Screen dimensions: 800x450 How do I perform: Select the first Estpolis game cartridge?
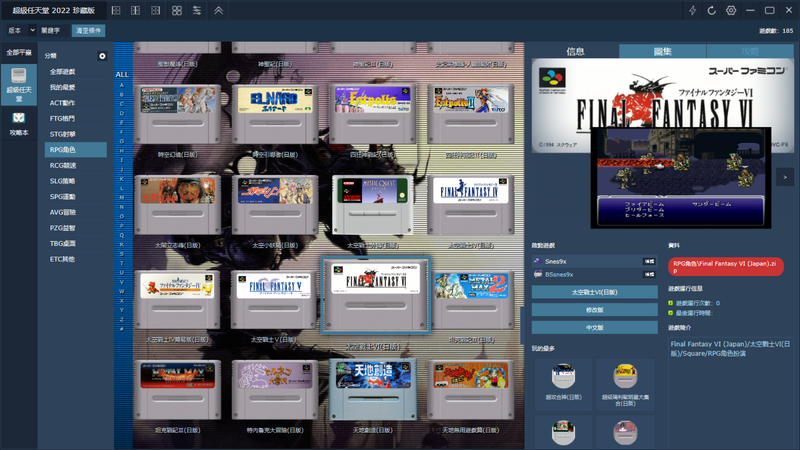[372, 114]
